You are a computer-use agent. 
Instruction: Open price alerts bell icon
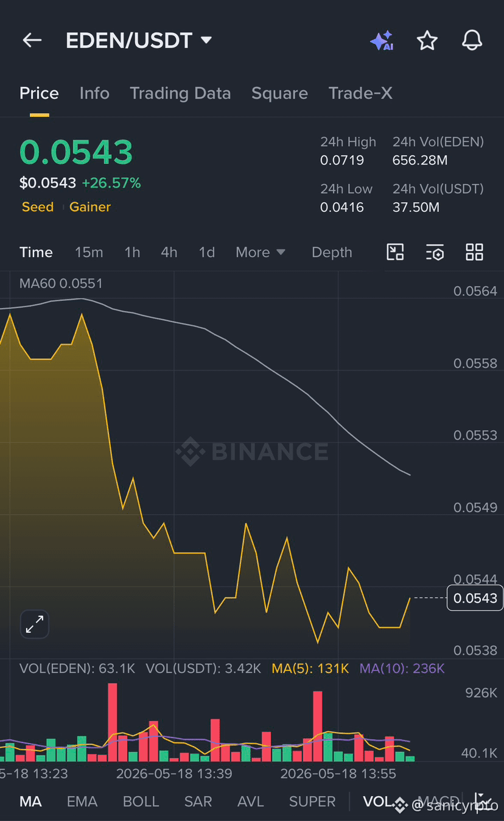472,41
